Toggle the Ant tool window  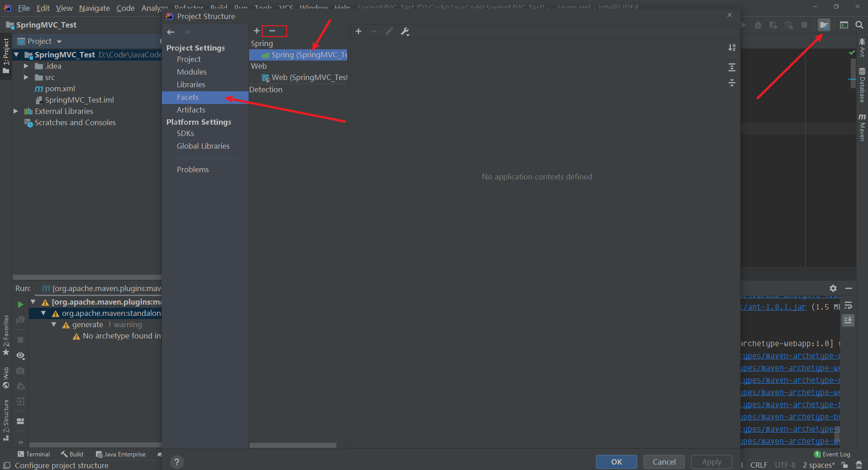[x=862, y=47]
